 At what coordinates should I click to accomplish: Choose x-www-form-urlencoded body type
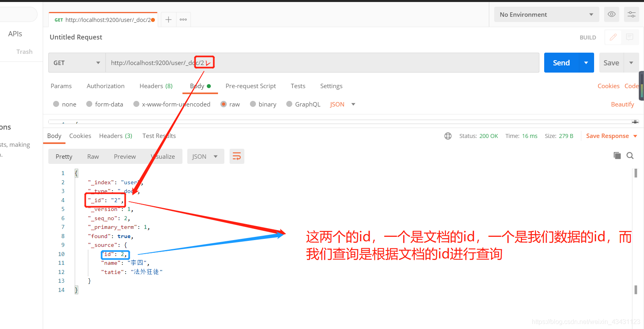point(137,104)
